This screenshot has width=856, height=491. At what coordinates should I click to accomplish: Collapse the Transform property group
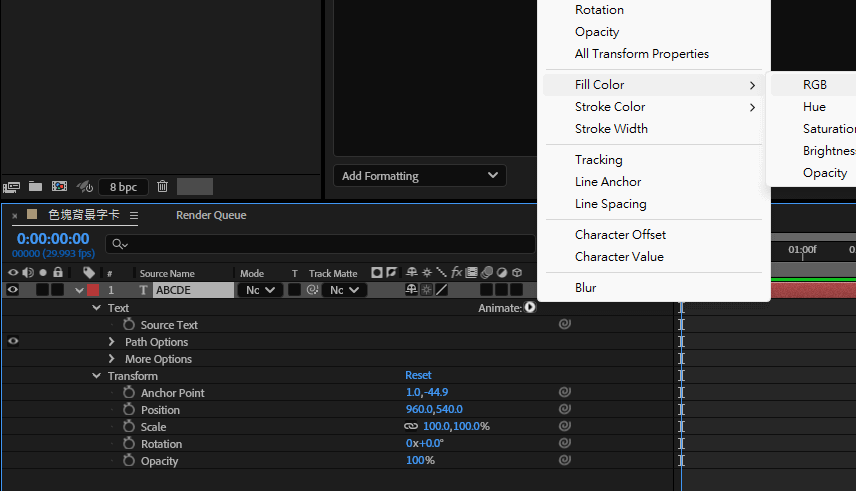point(97,376)
